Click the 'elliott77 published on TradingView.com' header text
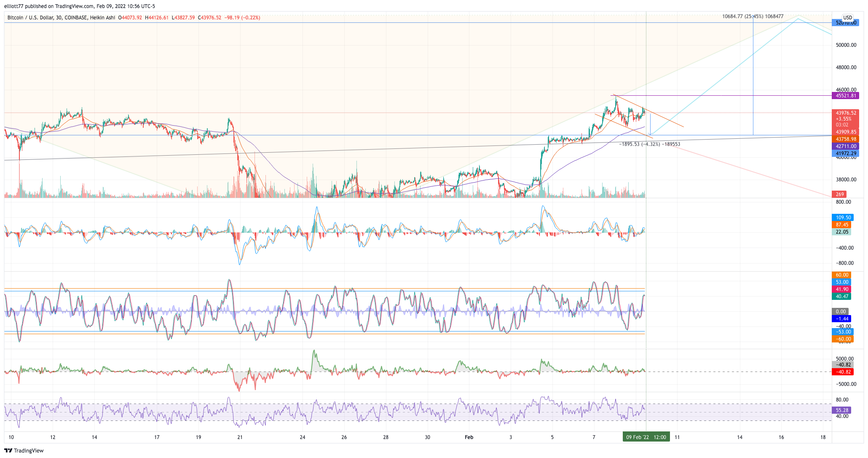Image resolution: width=868 pixels, height=458 pixels. pyautogui.click(x=48, y=6)
